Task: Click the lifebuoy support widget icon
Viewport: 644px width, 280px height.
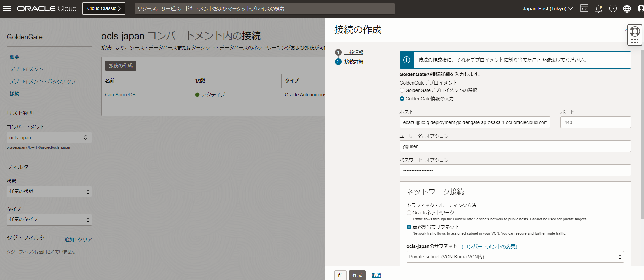Action: pos(635,31)
